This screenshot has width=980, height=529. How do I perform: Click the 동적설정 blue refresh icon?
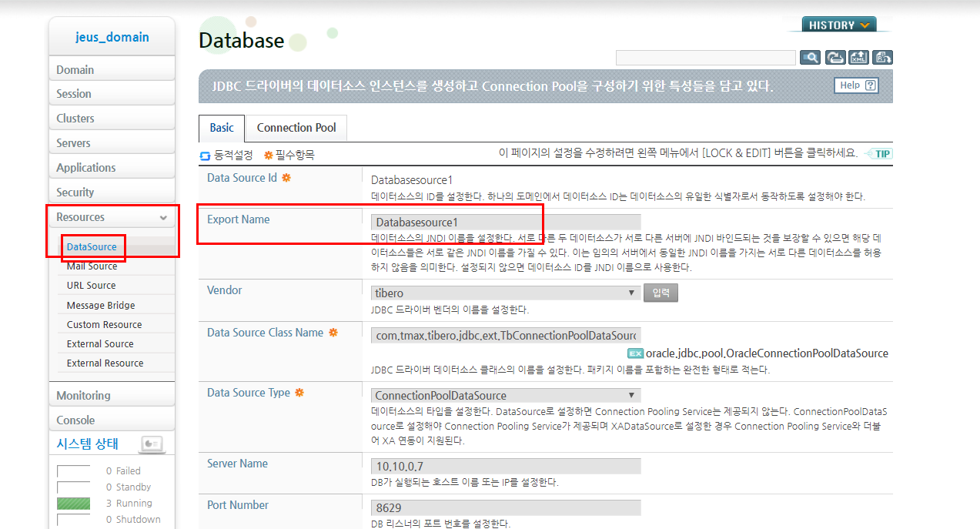pos(205,156)
